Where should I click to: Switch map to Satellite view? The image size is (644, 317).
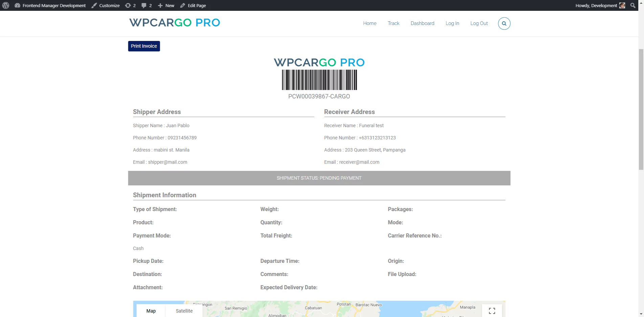point(184,311)
